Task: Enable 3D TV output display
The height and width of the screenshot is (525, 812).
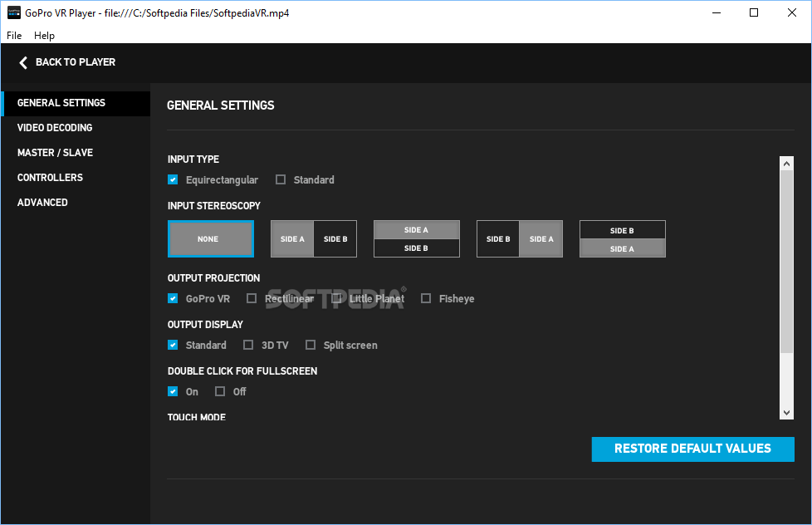Action: (x=248, y=346)
